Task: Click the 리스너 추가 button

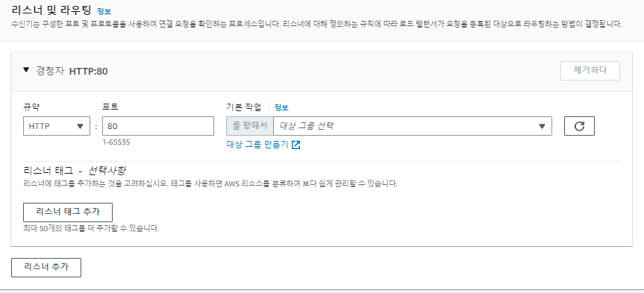Action: click(46, 268)
